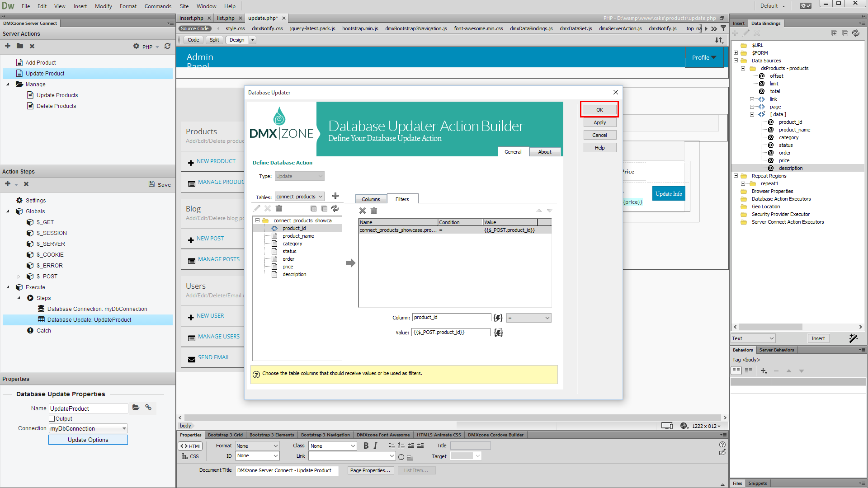Select Delete Products in Server Actions
868x488 pixels.
[56, 106]
